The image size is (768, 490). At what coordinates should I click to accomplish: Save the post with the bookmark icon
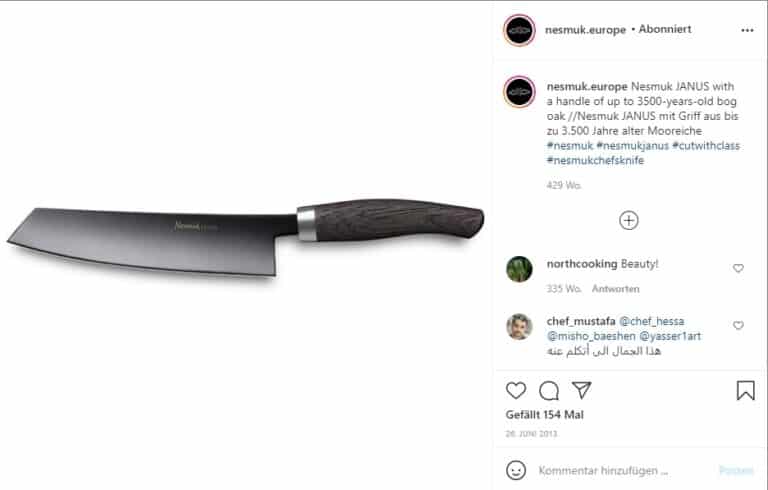(745, 391)
